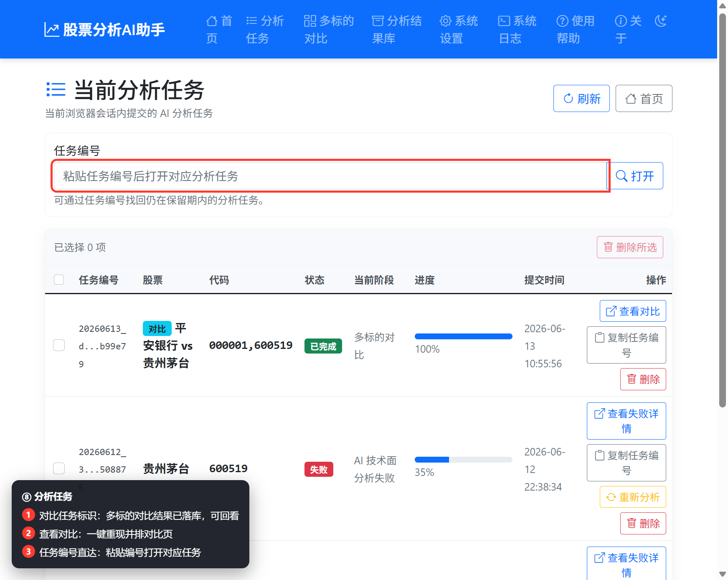
Task: Click the 失败 status badge
Action: (319, 469)
